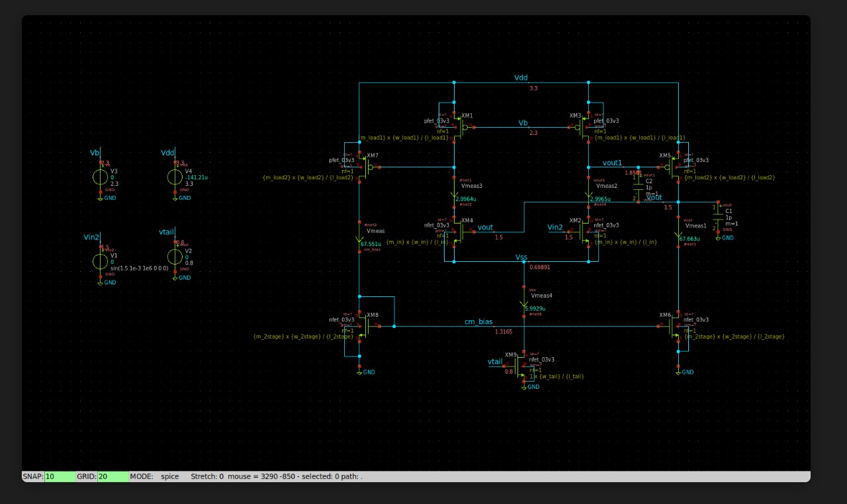
Task: Click the vtail label above V2 source
Action: (167, 233)
